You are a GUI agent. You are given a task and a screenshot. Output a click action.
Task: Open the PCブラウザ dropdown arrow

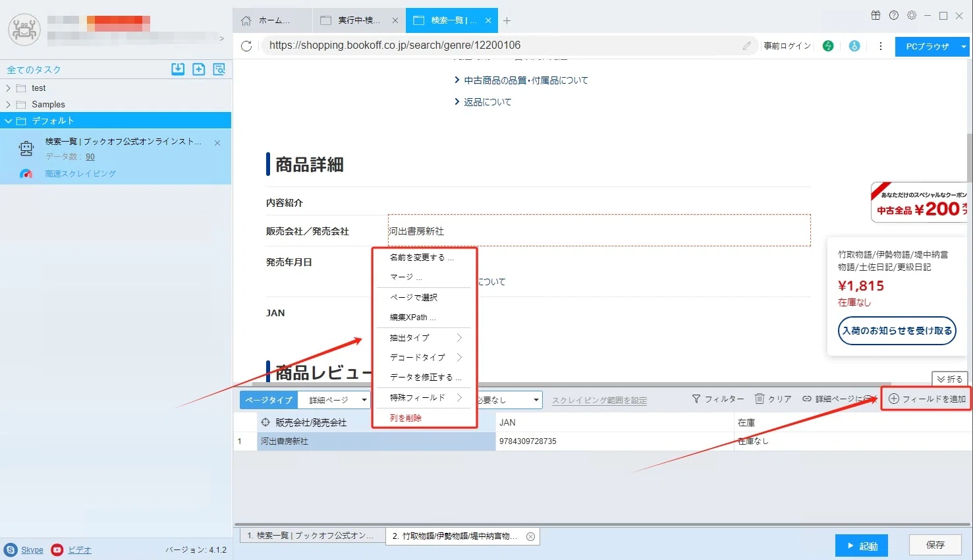coord(964,47)
